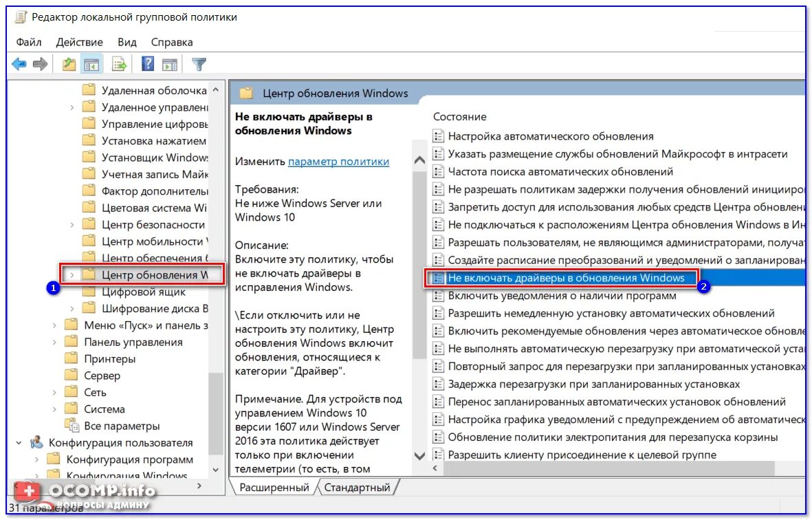The height and width of the screenshot is (520, 812).
Task: Click the tree pane scroll up arrow
Action: click(216, 89)
